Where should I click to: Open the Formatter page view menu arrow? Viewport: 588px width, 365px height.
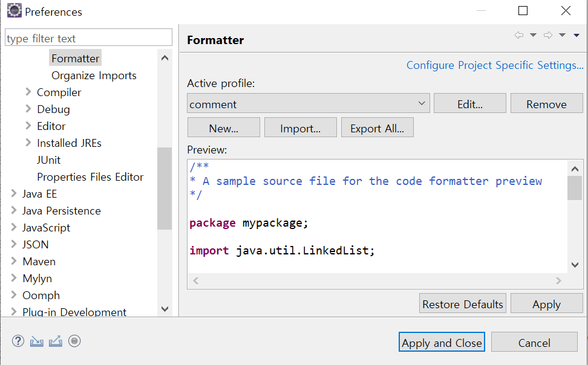click(x=577, y=36)
